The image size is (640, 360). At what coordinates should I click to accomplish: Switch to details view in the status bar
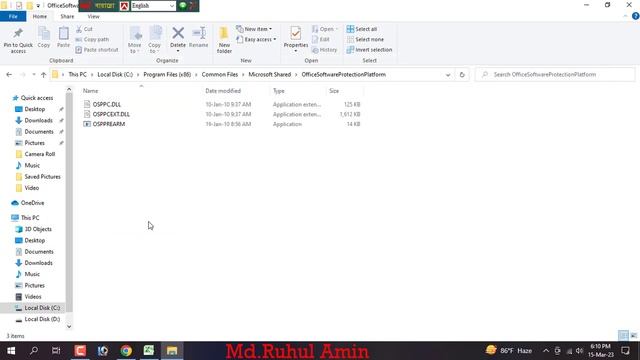point(623,336)
